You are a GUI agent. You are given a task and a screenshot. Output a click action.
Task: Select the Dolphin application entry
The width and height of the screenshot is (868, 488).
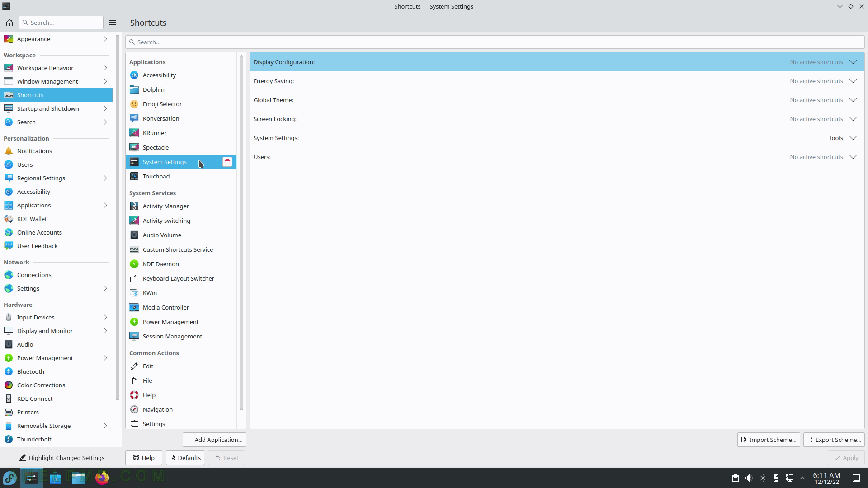coord(181,89)
